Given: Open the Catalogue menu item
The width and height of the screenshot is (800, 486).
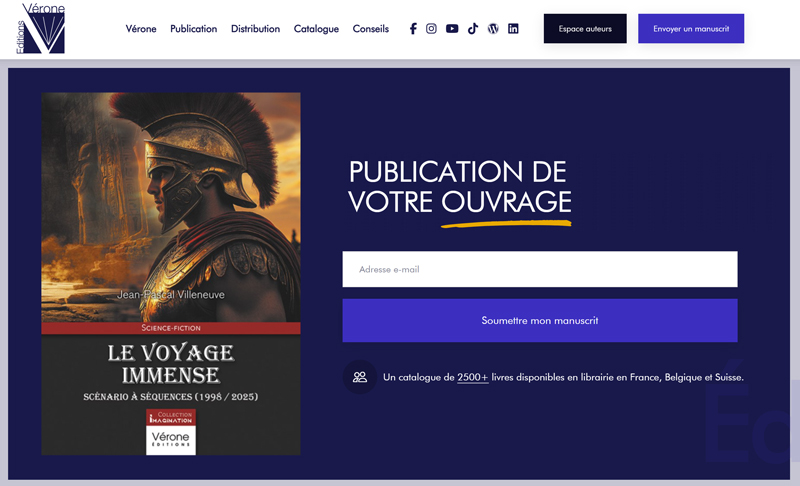Looking at the screenshot, I should tap(316, 29).
